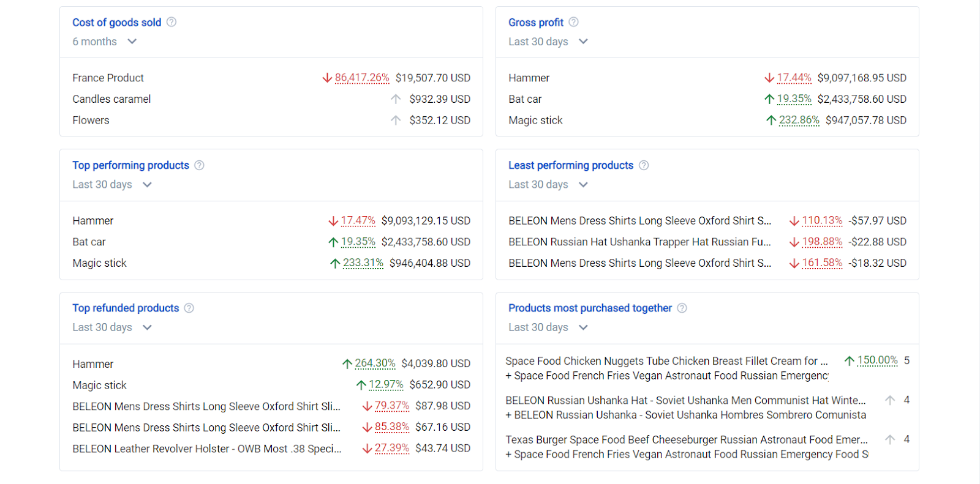
Task: Click grey up arrow beside Candles caramel amount
Action: coord(396,99)
